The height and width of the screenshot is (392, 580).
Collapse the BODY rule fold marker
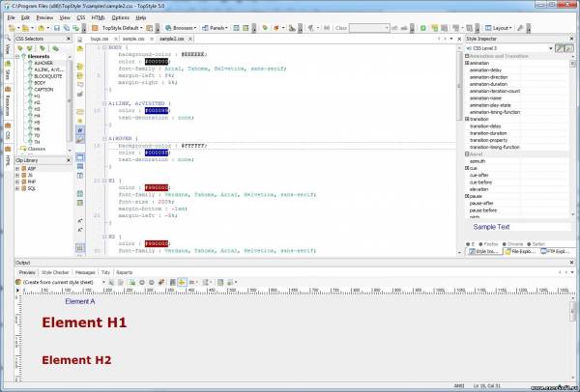[104, 47]
